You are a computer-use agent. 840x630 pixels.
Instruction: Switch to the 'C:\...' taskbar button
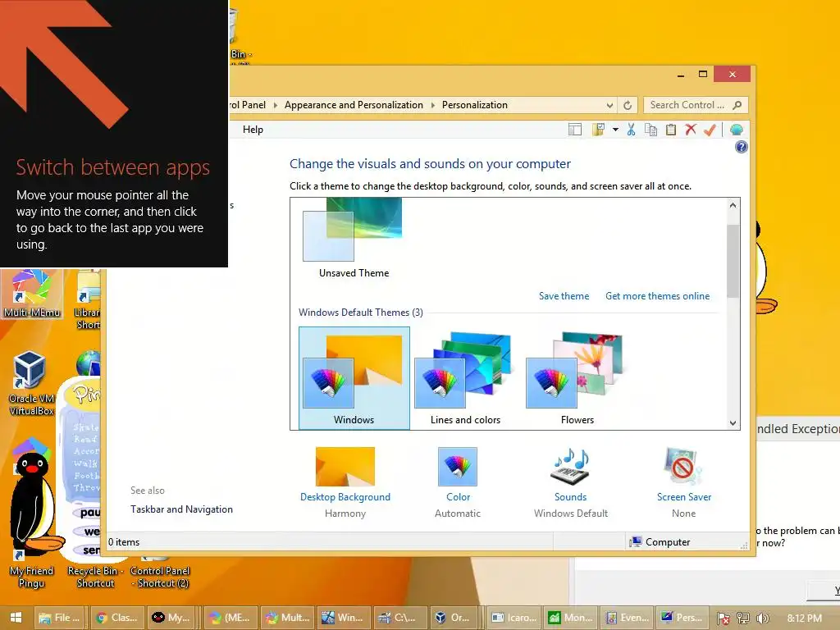[x=399, y=618]
